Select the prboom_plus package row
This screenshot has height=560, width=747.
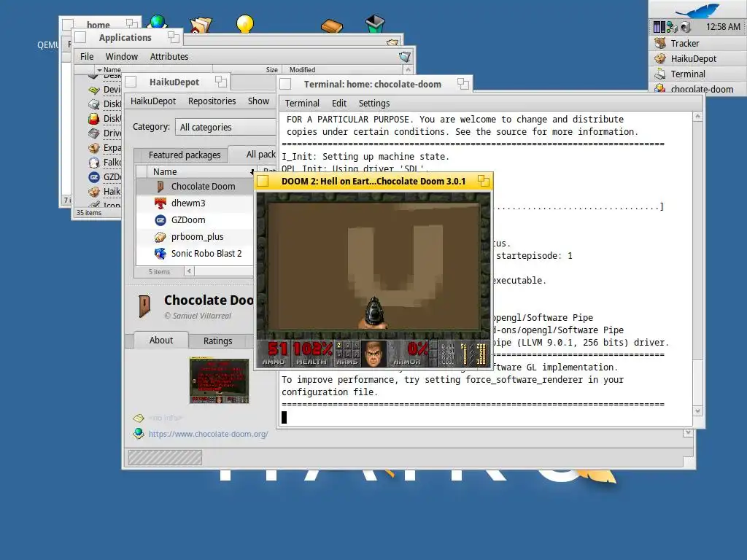pyautogui.click(x=194, y=237)
